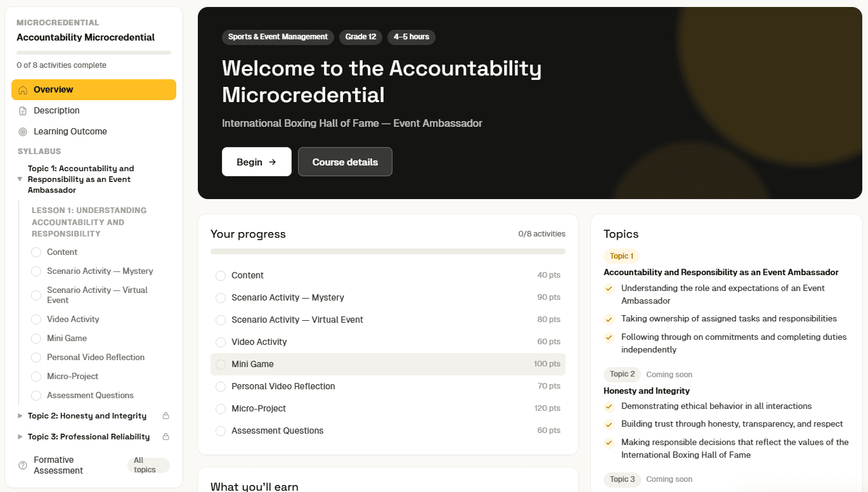The width and height of the screenshot is (868, 492).
Task: Click the lock icon beside Topic 2
Action: 165,417
